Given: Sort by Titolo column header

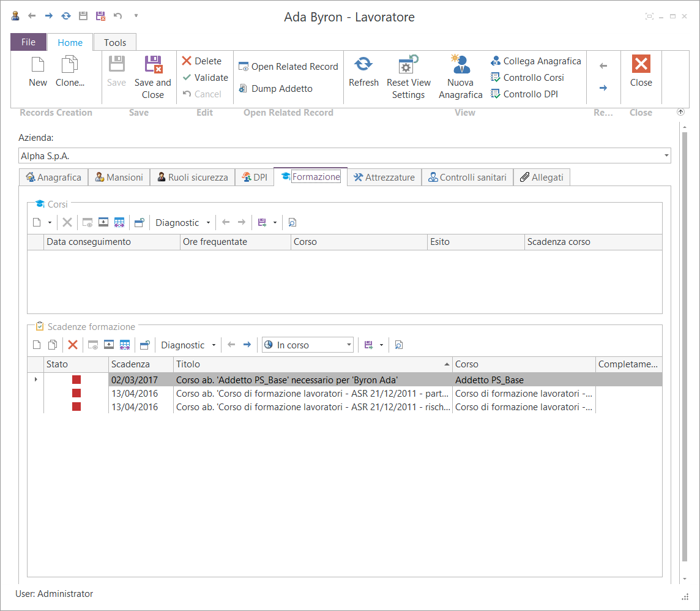Looking at the screenshot, I should pos(313,364).
